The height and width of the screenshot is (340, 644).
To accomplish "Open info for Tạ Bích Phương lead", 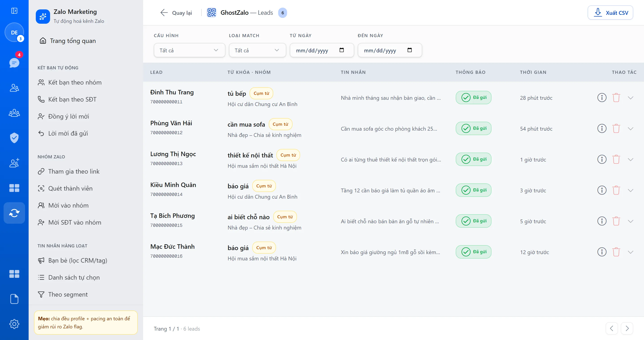I will pos(602,221).
